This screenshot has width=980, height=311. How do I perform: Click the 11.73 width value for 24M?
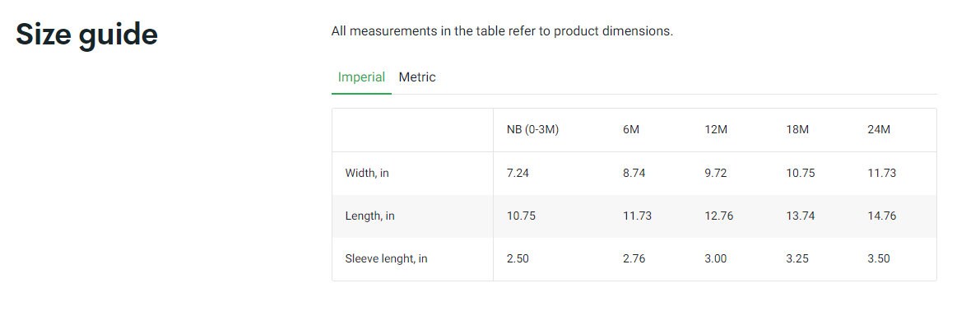coord(882,173)
